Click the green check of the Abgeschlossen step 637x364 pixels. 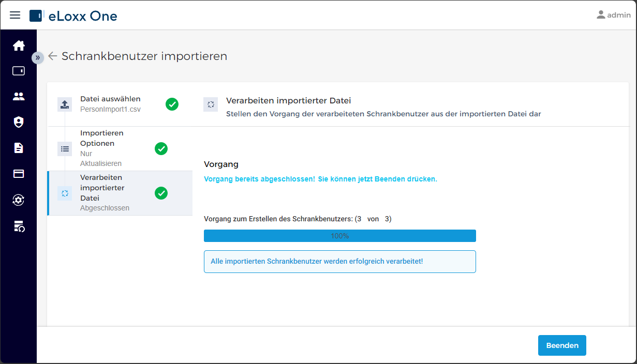[161, 193]
